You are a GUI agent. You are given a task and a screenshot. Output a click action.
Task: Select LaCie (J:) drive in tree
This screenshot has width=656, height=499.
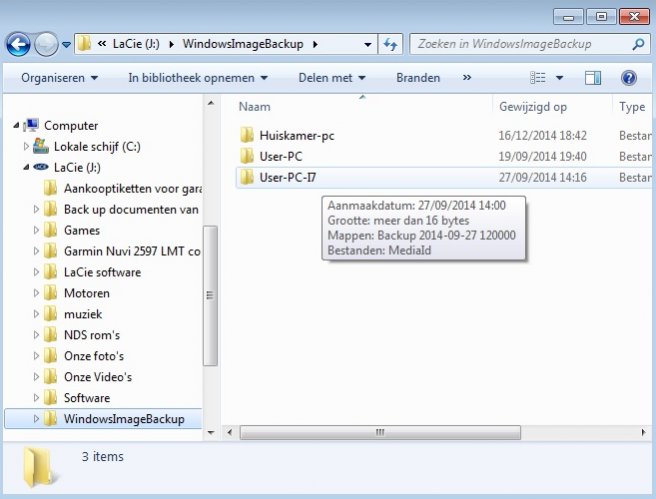(77, 167)
